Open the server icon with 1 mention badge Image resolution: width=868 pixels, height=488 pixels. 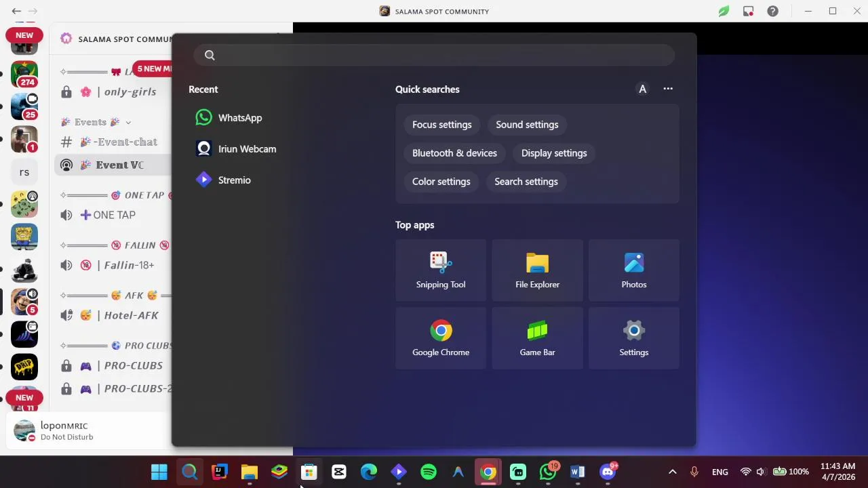pyautogui.click(x=24, y=139)
